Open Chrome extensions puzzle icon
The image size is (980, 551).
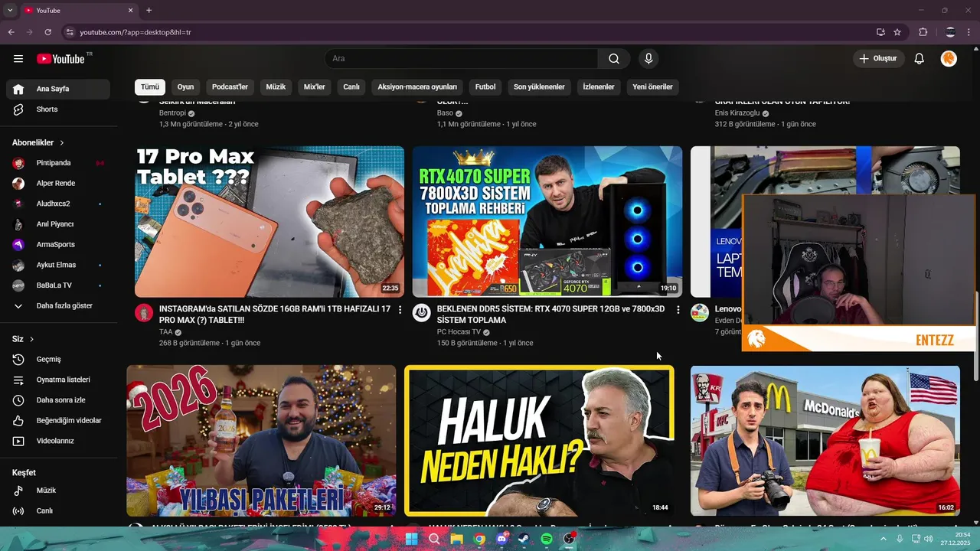pyautogui.click(x=923, y=32)
